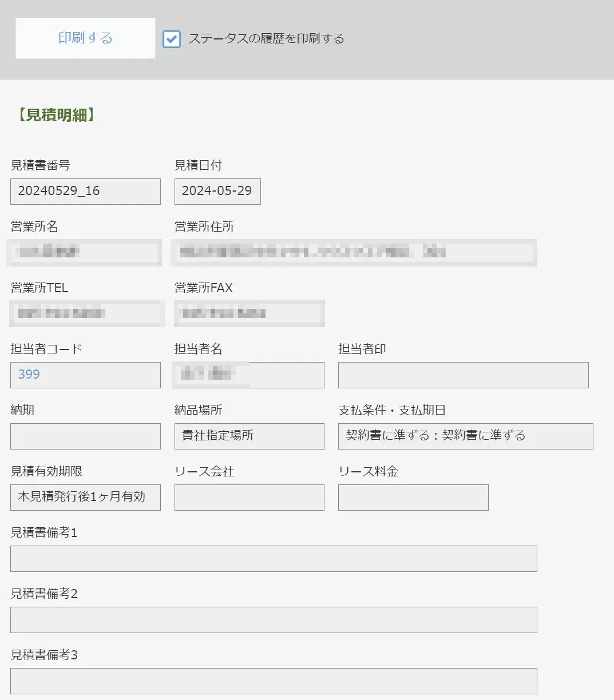
Task: Select the 支払条件・支払期日 field
Action: tap(465, 436)
